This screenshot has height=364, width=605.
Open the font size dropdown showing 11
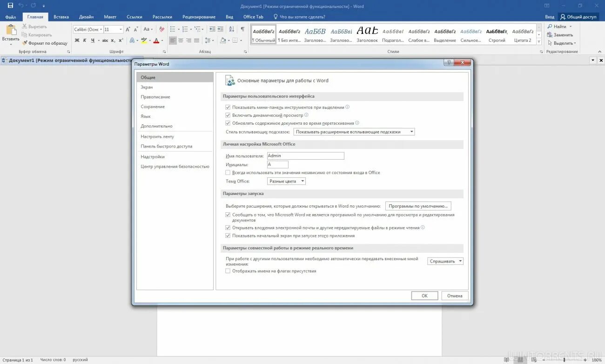coord(121,29)
